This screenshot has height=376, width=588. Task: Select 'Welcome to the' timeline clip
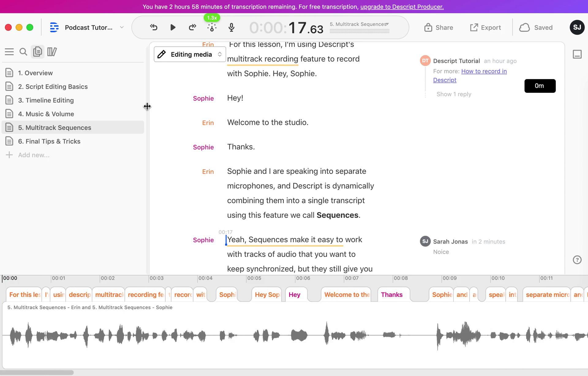(346, 295)
